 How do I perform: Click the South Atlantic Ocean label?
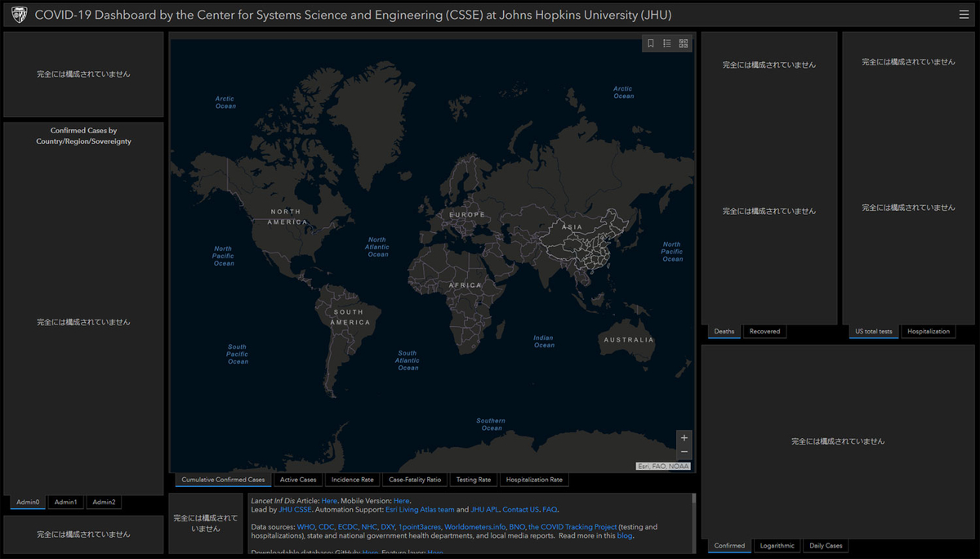pyautogui.click(x=408, y=360)
